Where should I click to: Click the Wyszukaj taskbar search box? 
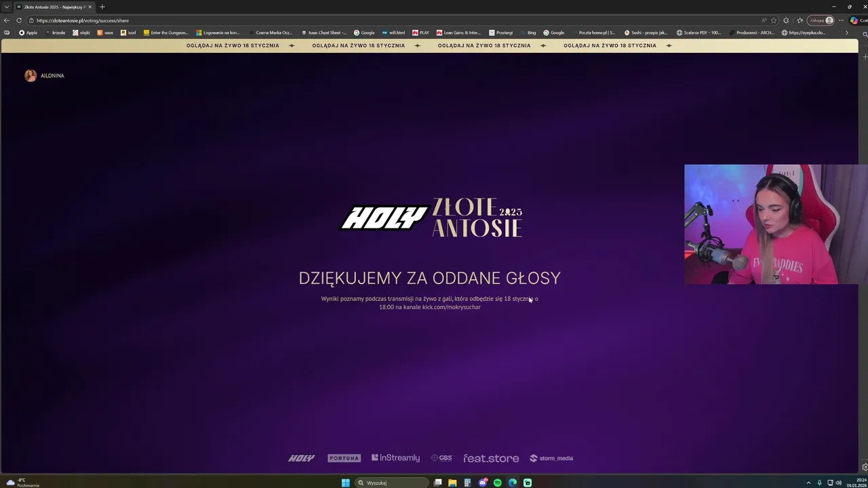[392, 483]
